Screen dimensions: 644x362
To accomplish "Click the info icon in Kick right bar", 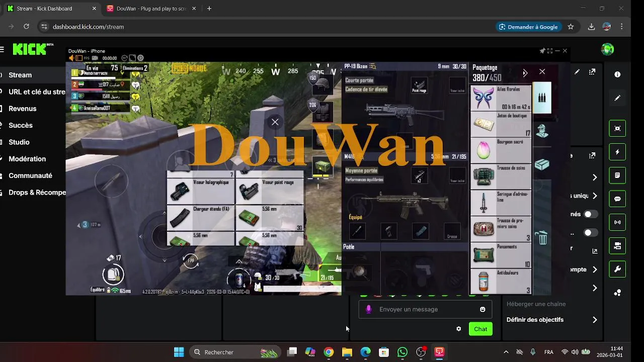I will click(617, 74).
